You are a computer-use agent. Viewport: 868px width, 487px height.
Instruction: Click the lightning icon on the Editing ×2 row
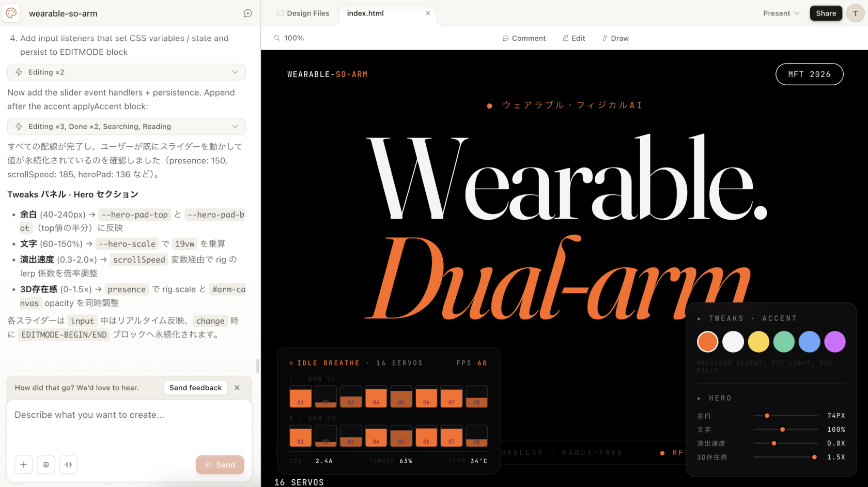click(19, 72)
